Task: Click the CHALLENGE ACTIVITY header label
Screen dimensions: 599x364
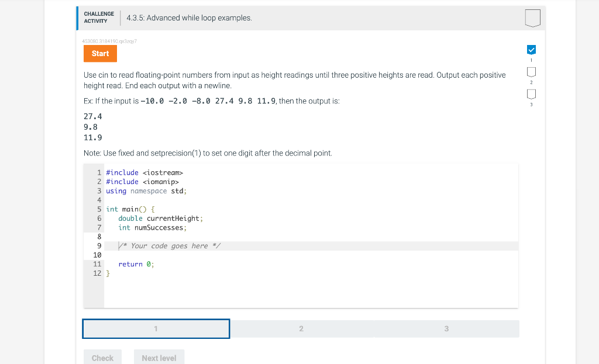Action: 99,17
